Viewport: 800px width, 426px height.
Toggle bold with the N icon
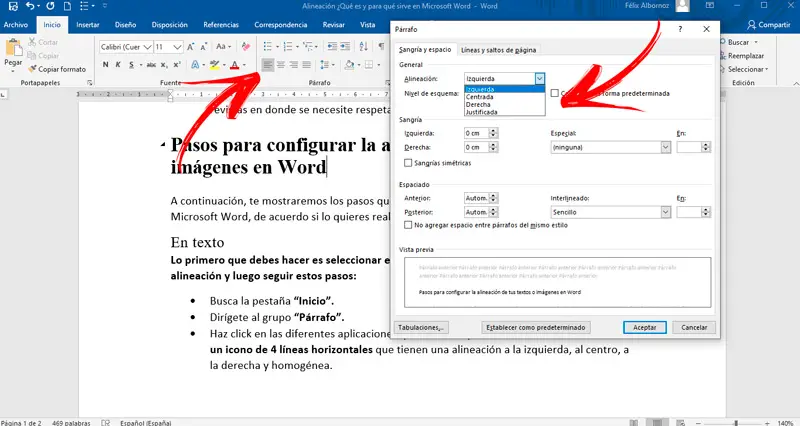106,65
